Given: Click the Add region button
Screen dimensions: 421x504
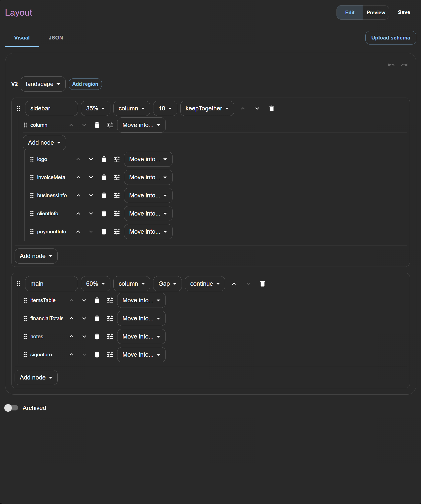Looking at the screenshot, I should [x=85, y=84].
